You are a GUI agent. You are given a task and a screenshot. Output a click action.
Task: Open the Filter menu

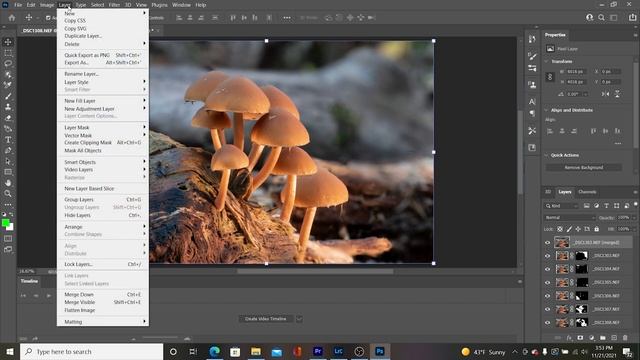(114, 5)
